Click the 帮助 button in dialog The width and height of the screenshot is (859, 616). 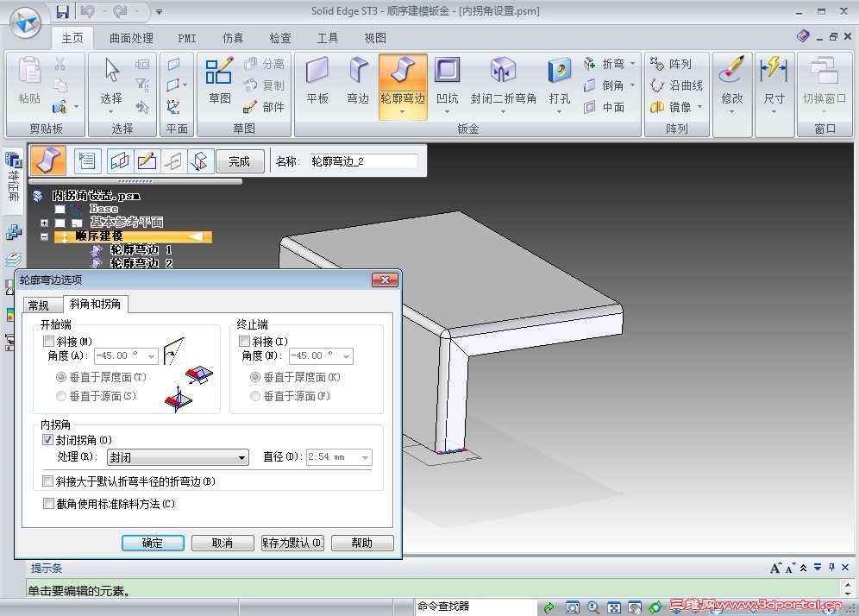[x=362, y=543]
